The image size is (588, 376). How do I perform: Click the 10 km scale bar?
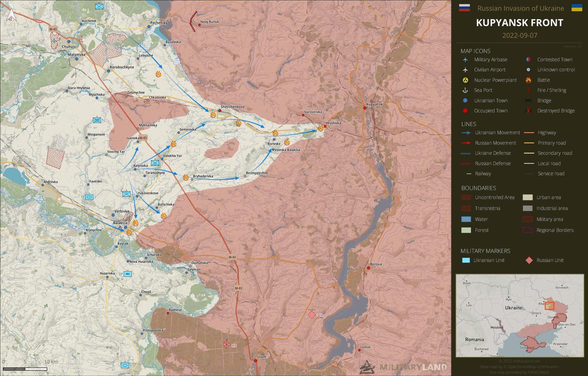[25, 369]
